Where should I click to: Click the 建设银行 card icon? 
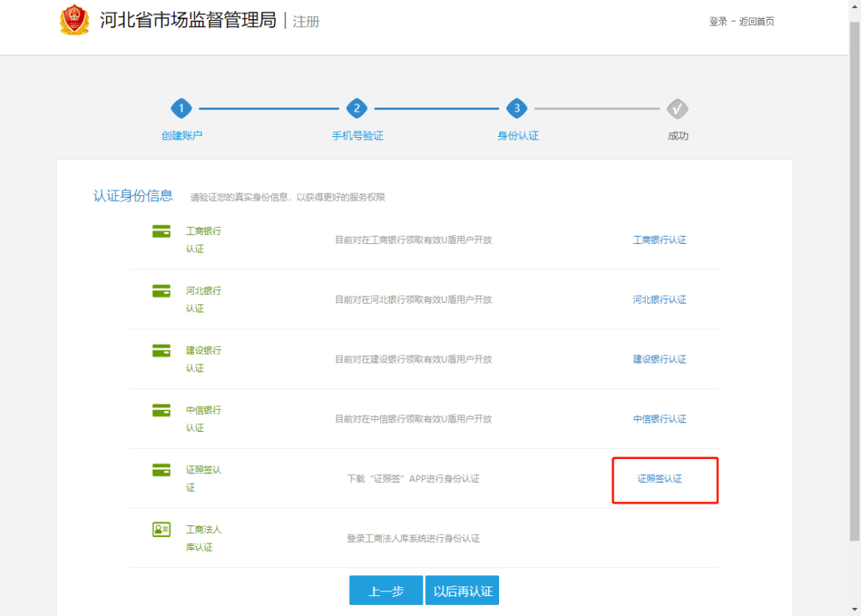point(162,351)
